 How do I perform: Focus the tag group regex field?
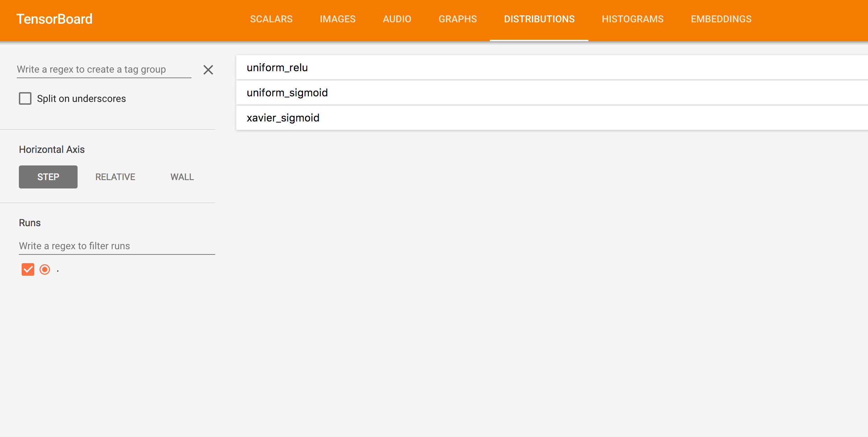(104, 69)
